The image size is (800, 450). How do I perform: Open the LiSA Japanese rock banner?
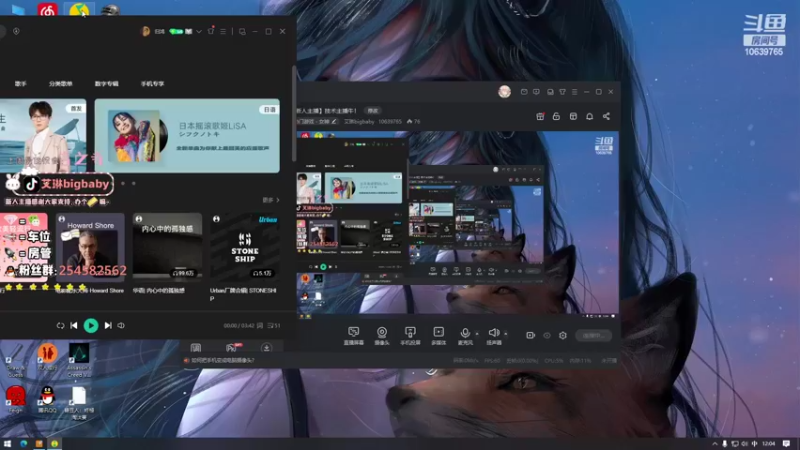coord(187,136)
